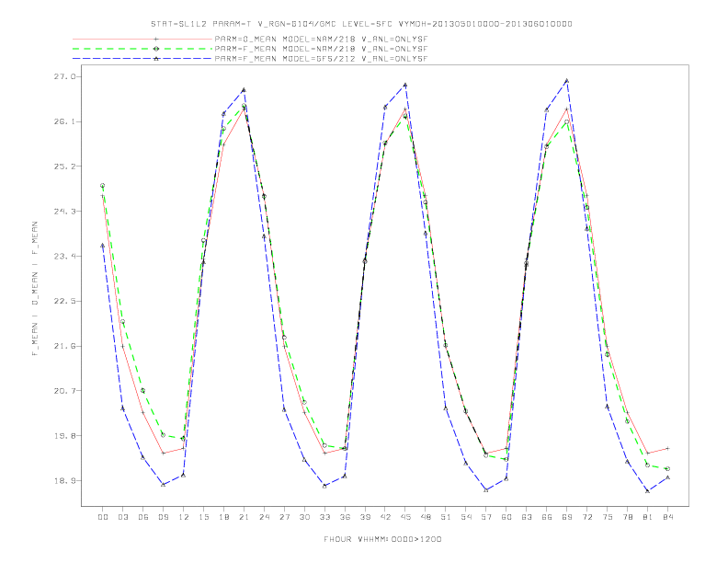
Task: Click the blue triangle marker in legend
Action: (x=156, y=59)
